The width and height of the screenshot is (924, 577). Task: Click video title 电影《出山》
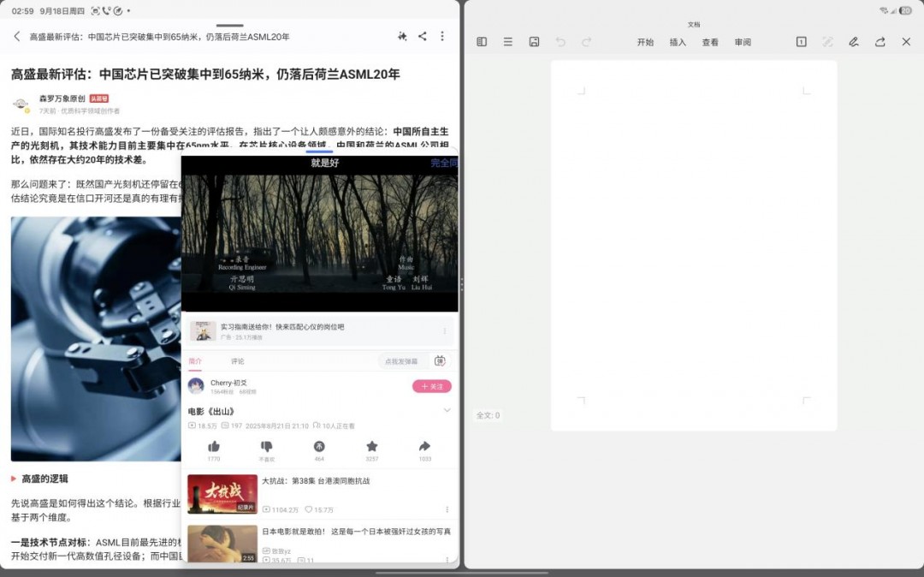(211, 412)
